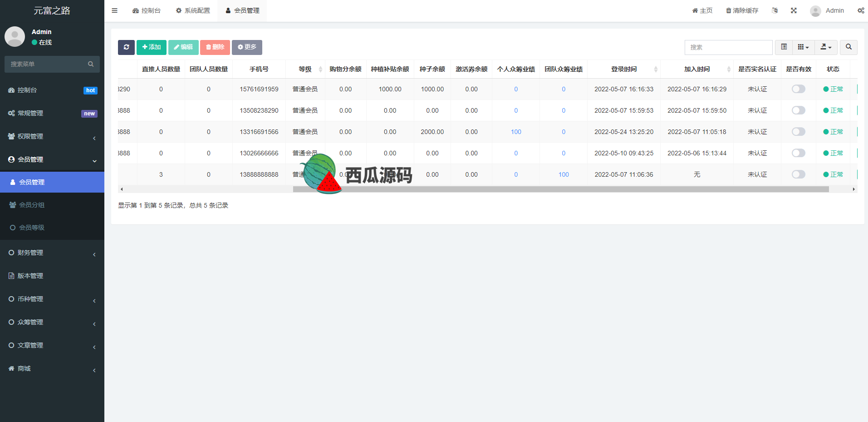Sort by 登录时间 column header

(x=624, y=69)
